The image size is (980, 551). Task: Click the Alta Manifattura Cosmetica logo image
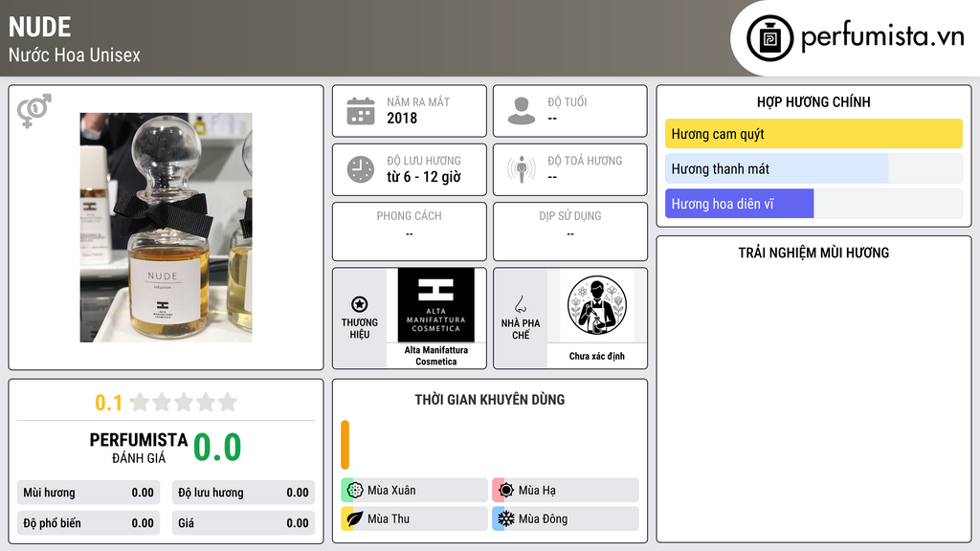pyautogui.click(x=436, y=305)
